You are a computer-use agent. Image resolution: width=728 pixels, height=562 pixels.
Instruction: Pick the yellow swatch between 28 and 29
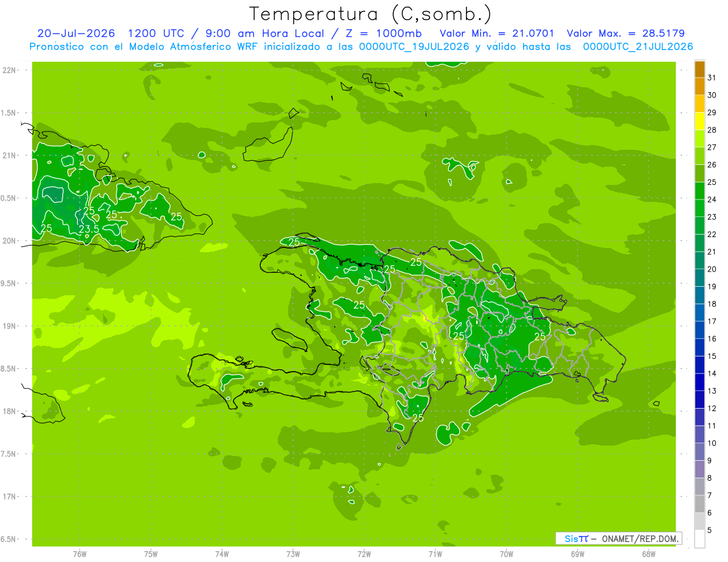pos(699,121)
